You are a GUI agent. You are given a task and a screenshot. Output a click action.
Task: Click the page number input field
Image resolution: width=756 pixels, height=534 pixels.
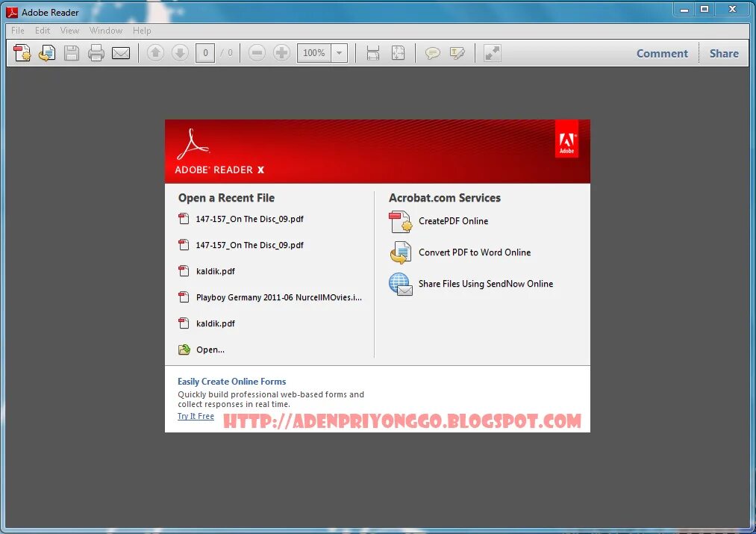[x=205, y=52]
